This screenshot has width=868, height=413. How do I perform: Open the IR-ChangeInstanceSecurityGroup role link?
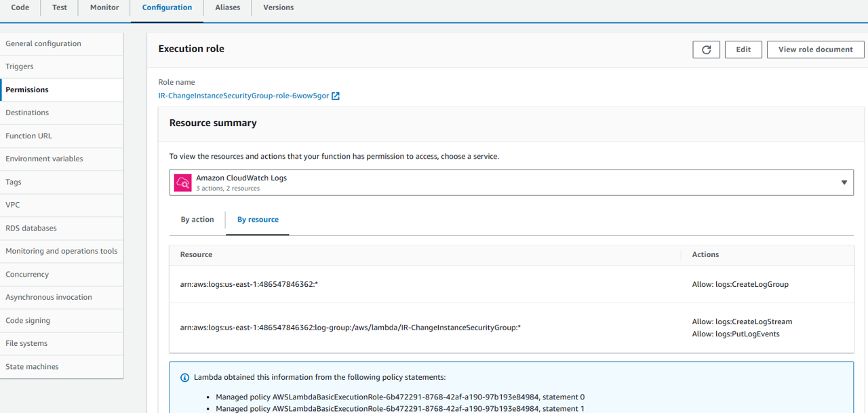coord(243,96)
